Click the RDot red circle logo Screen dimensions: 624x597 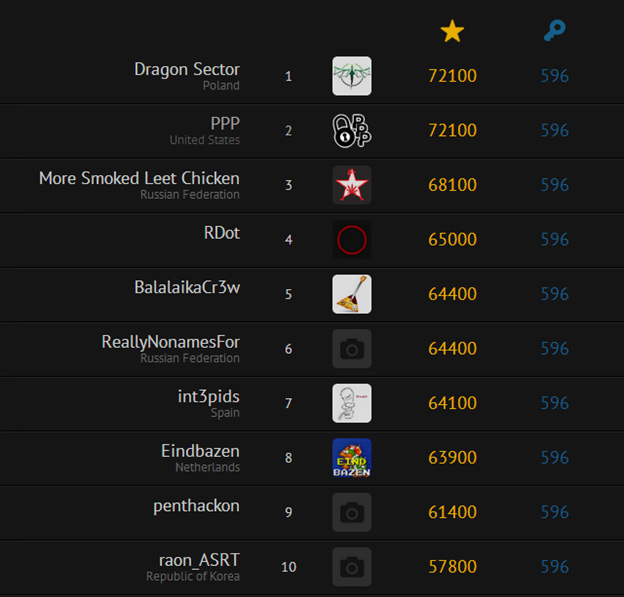(x=352, y=240)
